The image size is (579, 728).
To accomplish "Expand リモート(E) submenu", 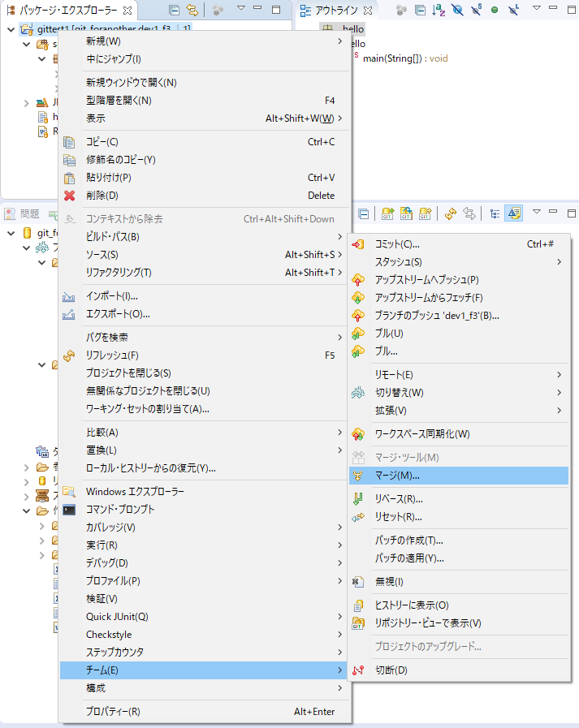I will pyautogui.click(x=459, y=375).
